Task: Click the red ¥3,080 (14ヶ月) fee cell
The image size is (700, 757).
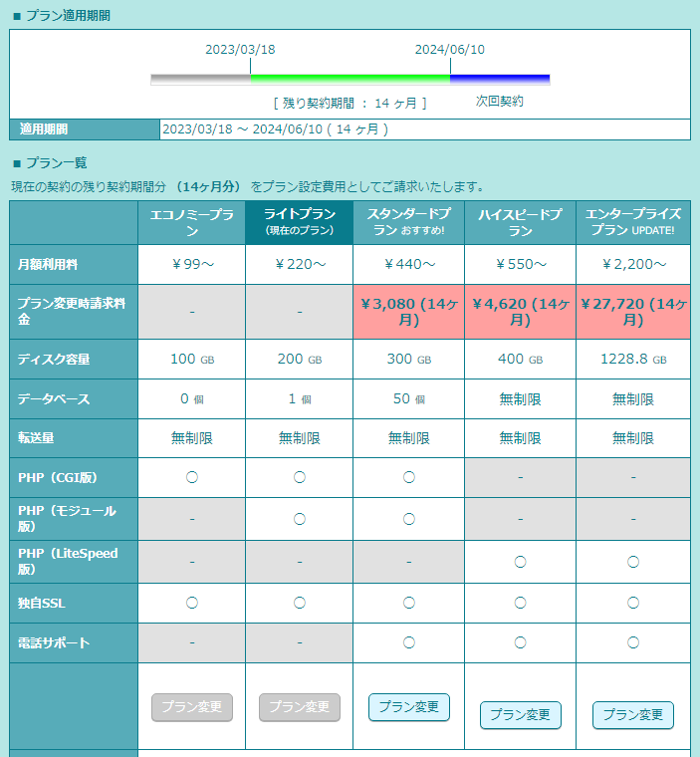Action: click(409, 312)
